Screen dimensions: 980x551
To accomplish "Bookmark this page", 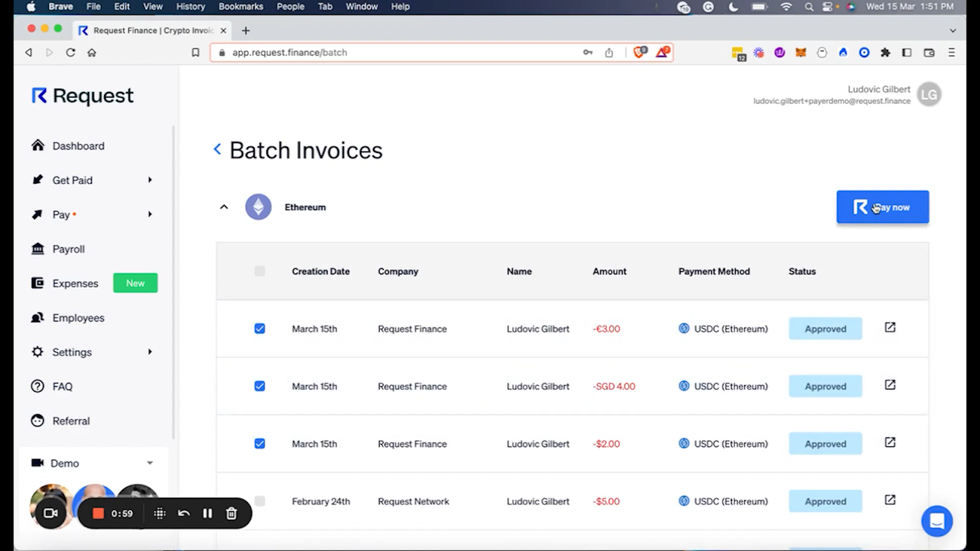I will (195, 53).
